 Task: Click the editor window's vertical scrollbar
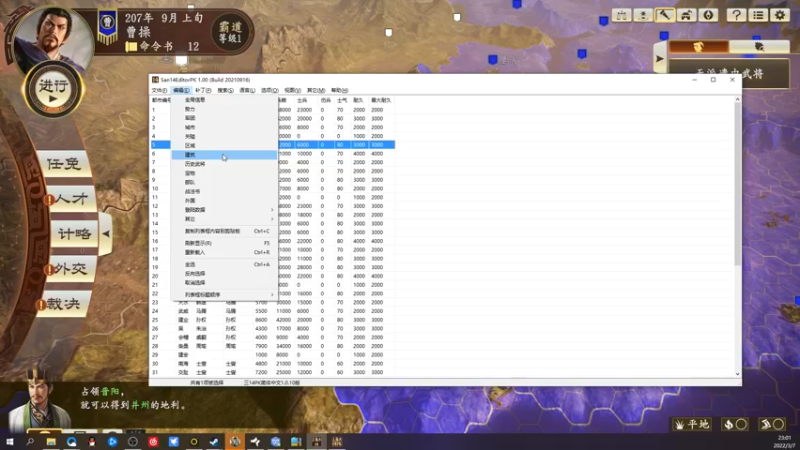737,184
